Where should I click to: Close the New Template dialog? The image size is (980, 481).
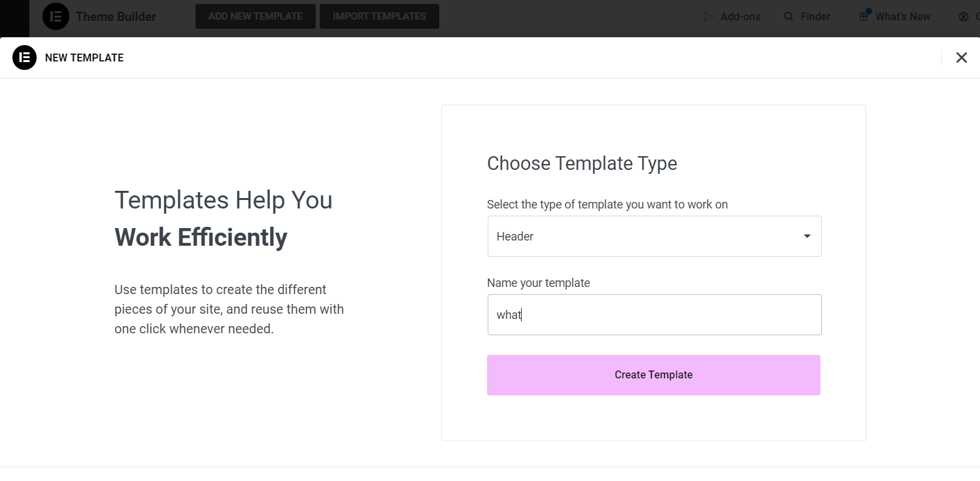961,58
